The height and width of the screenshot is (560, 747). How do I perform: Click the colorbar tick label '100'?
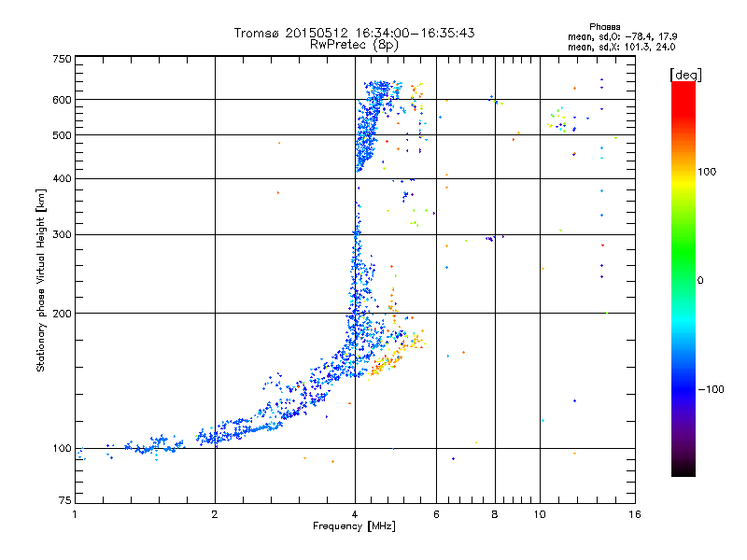click(707, 172)
